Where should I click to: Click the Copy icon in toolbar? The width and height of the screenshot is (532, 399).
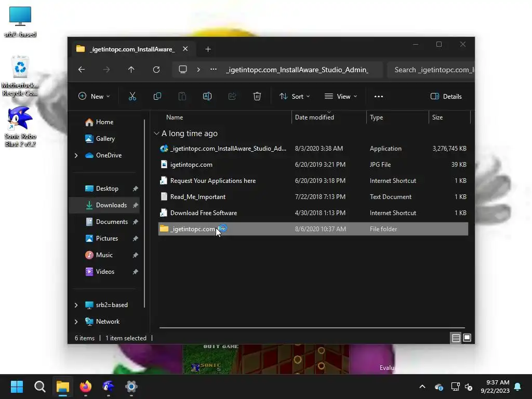click(157, 96)
